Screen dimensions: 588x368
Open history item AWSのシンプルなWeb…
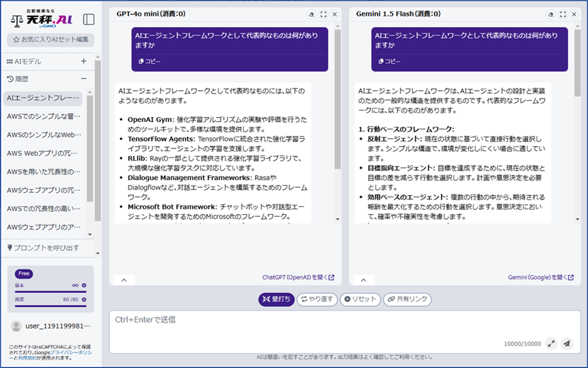[x=43, y=135]
